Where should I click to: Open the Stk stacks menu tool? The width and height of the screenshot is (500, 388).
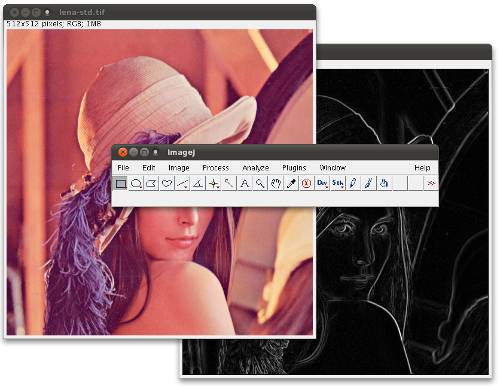point(337,183)
